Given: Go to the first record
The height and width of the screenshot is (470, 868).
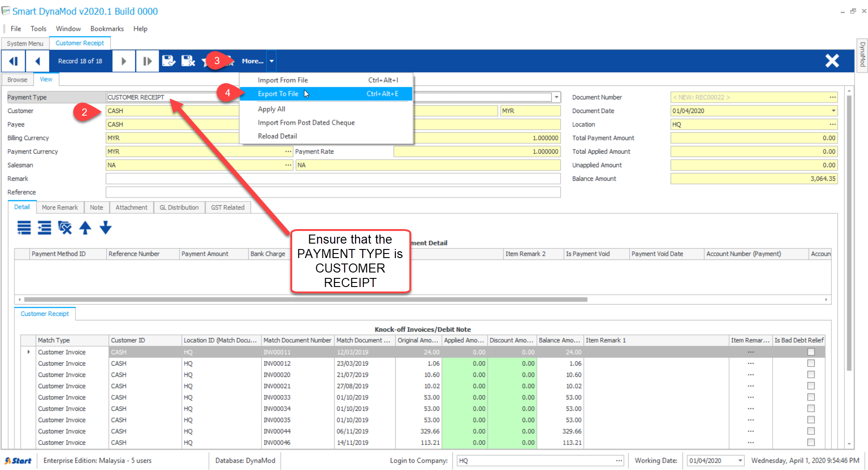Looking at the screenshot, I should [13, 61].
